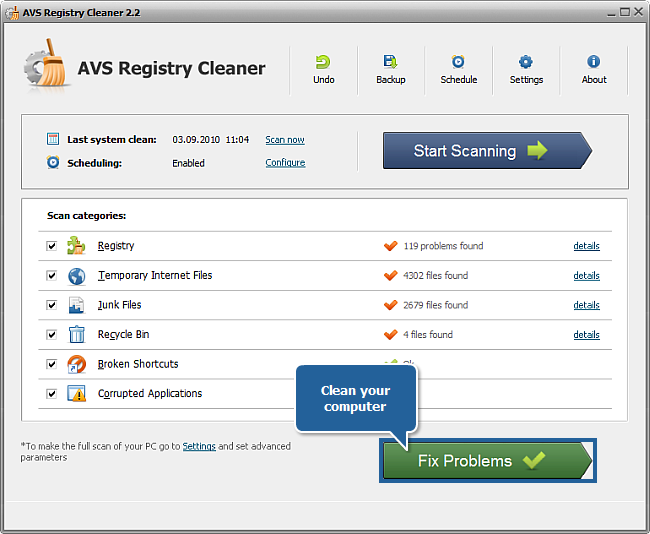The width and height of the screenshot is (650, 534).
Task: Click the Recycle Bin icon
Action: pos(77,335)
